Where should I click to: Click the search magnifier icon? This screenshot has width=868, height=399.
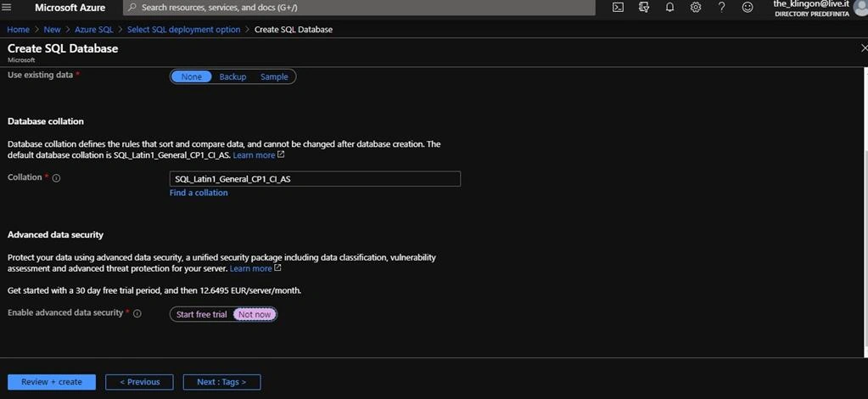tap(132, 8)
